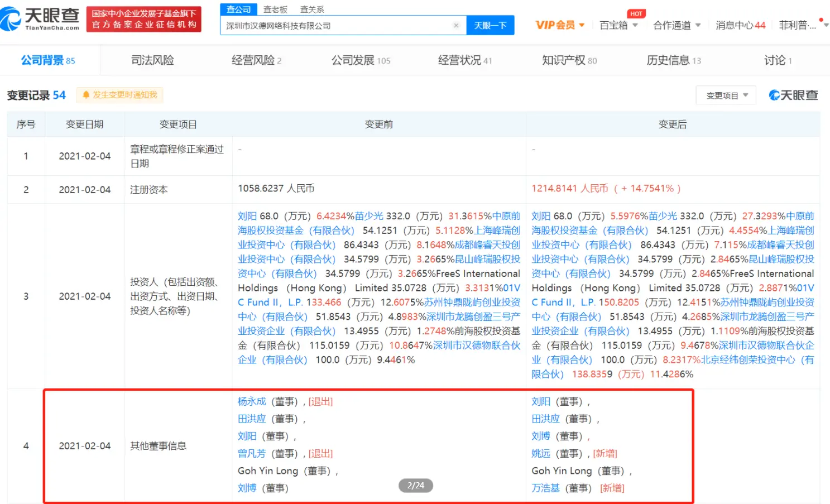The height and width of the screenshot is (504, 830).
Task: Open 苗少光 investor link in 变更后 column
Action: pos(663,216)
